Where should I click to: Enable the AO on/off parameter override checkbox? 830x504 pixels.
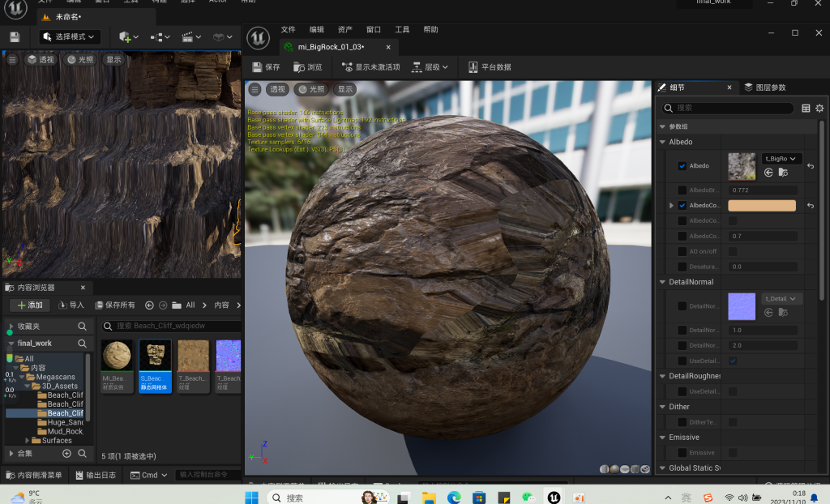[x=682, y=251]
